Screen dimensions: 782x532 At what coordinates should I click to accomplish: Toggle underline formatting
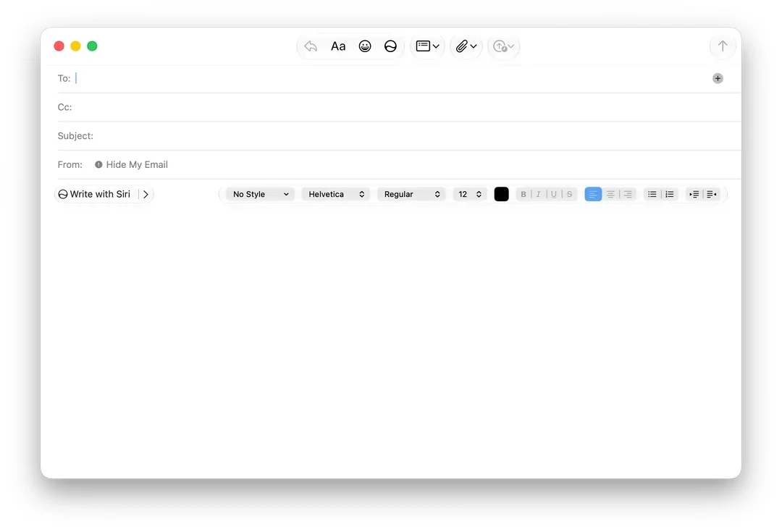click(554, 195)
